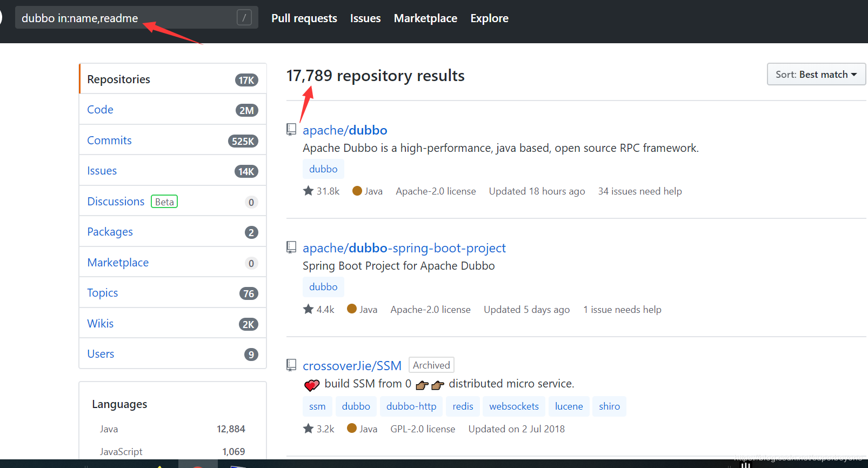This screenshot has width=868, height=468.
Task: Click the shiro topic tag
Action: 610,406
